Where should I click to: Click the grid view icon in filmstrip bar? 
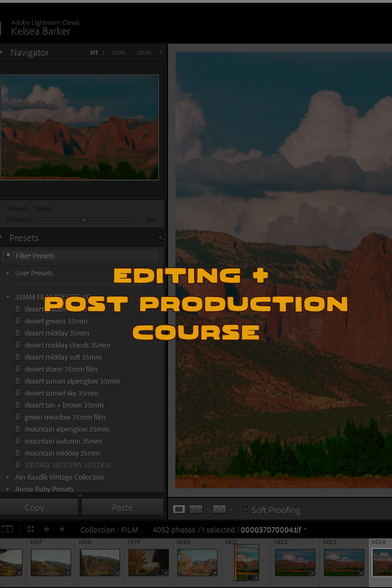(30, 529)
